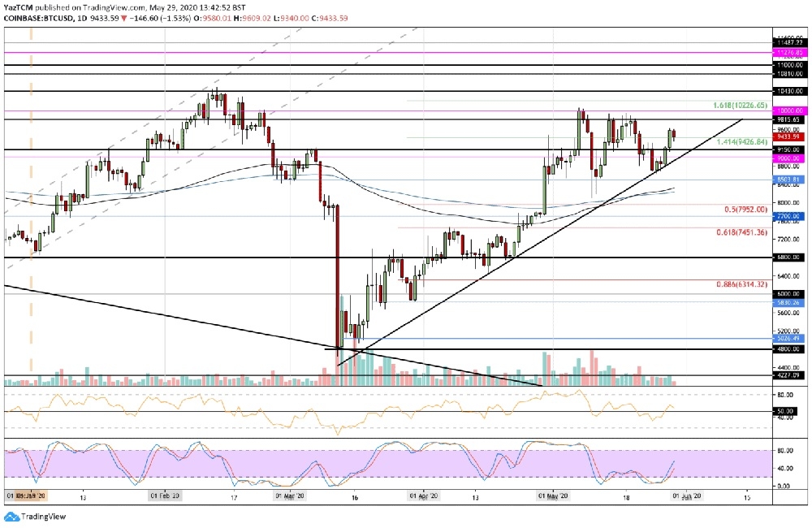The height and width of the screenshot is (528, 812).
Task: Click the blue 5026.49 price label
Action: 788,339
